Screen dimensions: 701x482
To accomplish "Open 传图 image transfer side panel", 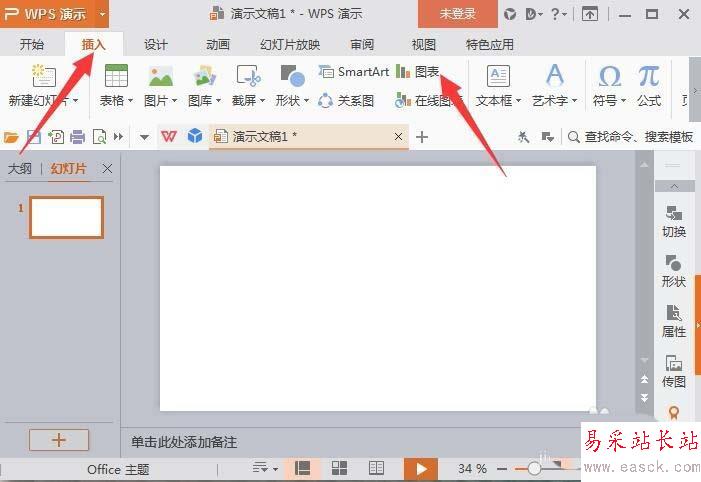I will pos(674,372).
